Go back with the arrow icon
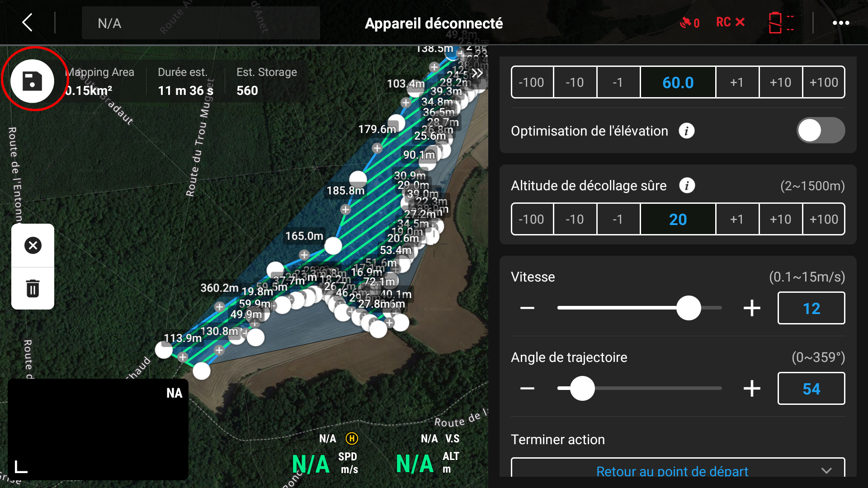868x488 pixels. coord(28,23)
